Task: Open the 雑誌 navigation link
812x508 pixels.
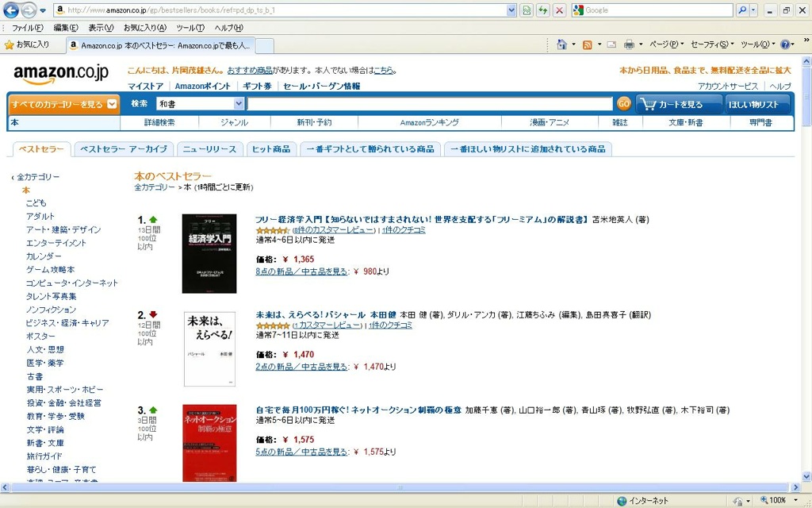Action: (620, 123)
